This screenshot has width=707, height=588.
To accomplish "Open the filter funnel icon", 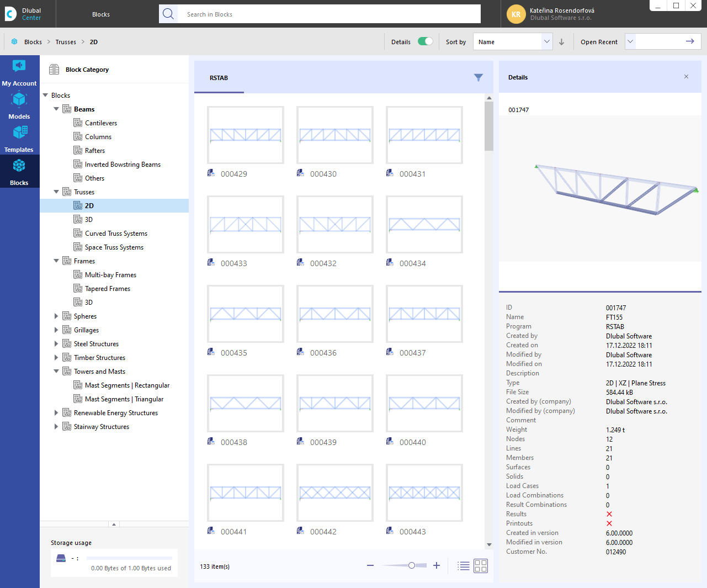I will [x=479, y=78].
